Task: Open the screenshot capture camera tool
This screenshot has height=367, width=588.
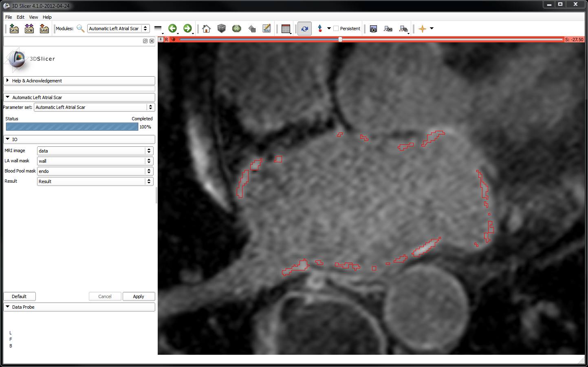Action: tap(373, 29)
